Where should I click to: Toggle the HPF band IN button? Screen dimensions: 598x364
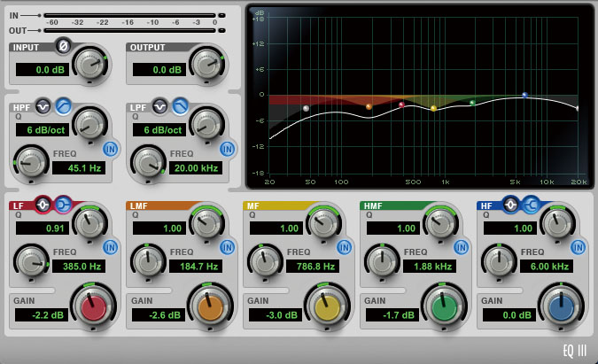point(111,150)
